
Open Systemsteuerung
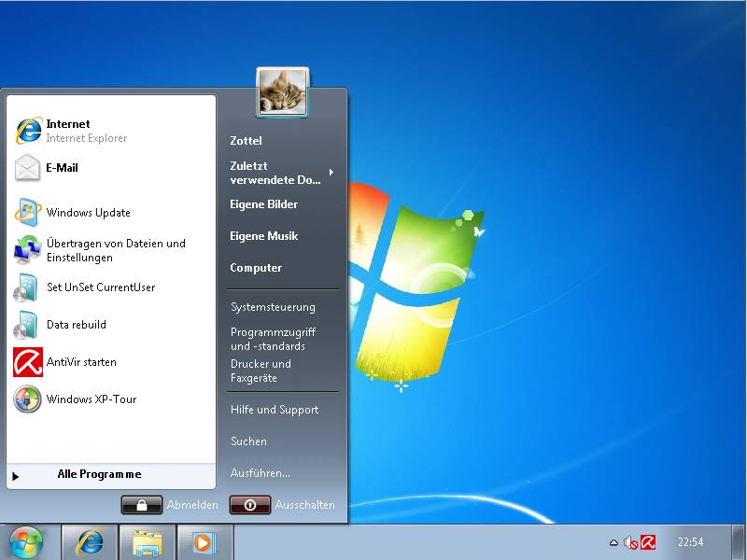click(x=273, y=307)
